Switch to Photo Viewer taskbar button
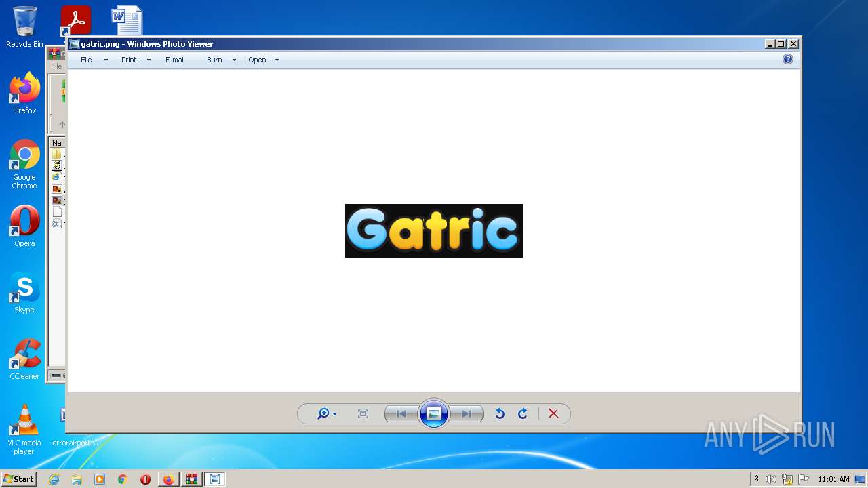868x488 pixels. (x=215, y=479)
